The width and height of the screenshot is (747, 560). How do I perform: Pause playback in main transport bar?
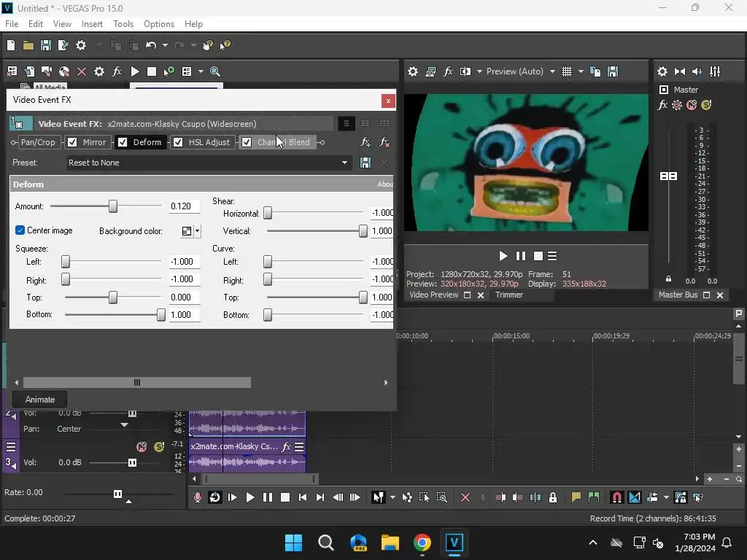(x=268, y=497)
